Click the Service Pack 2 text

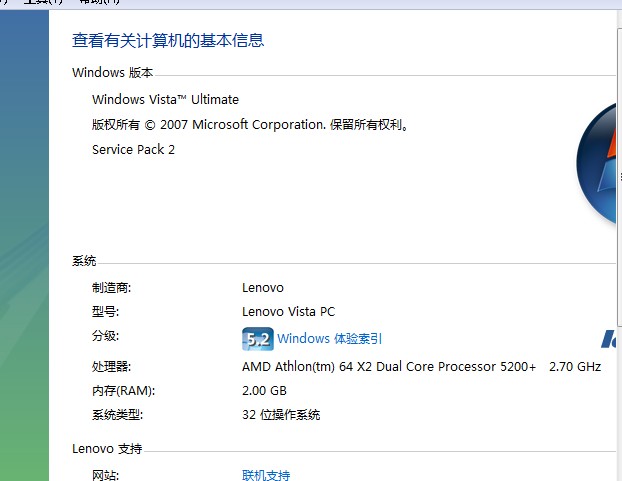pyautogui.click(x=133, y=149)
